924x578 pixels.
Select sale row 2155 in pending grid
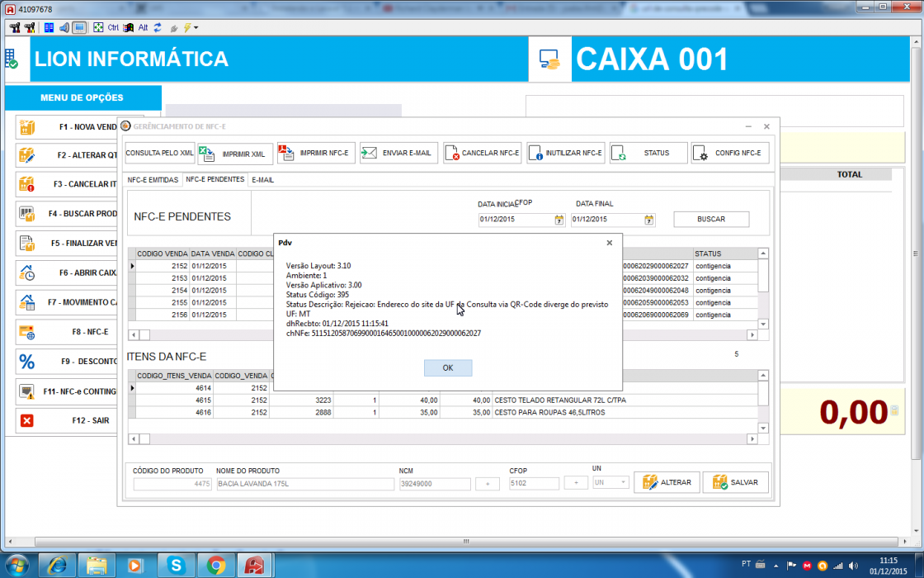[443, 302]
